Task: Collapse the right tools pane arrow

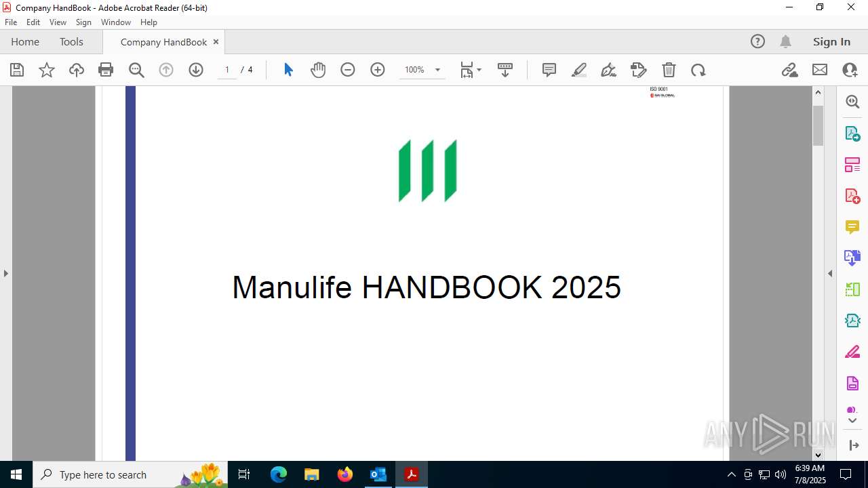Action: 830,273
